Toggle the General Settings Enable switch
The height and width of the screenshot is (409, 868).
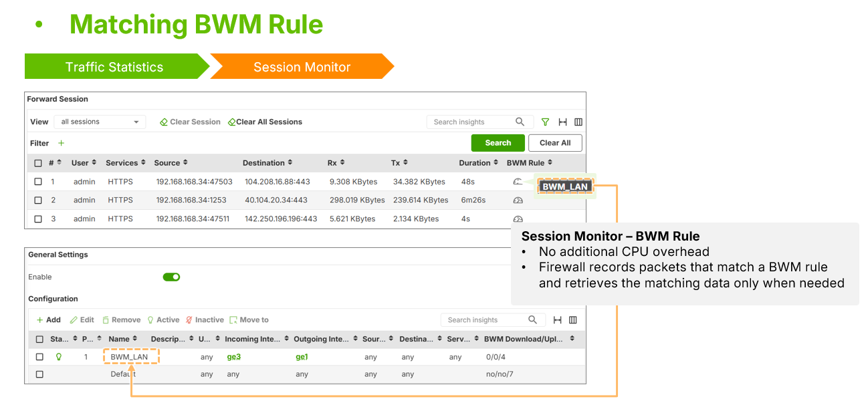pos(171,277)
